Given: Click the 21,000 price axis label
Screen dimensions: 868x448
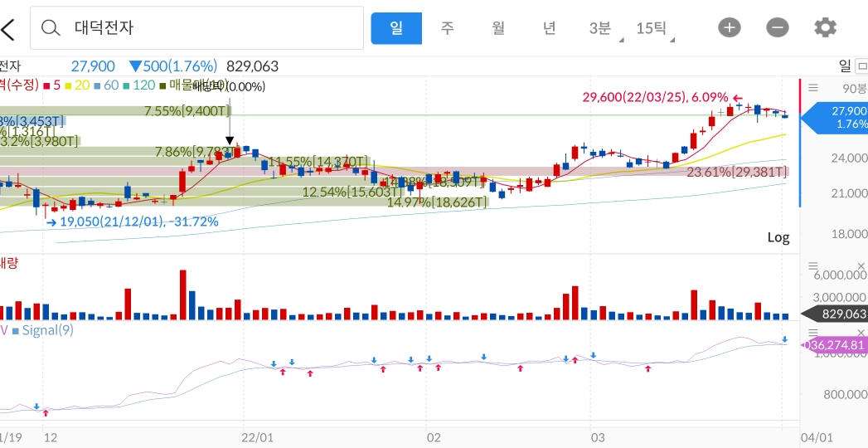Looking at the screenshot, I should [x=849, y=192].
